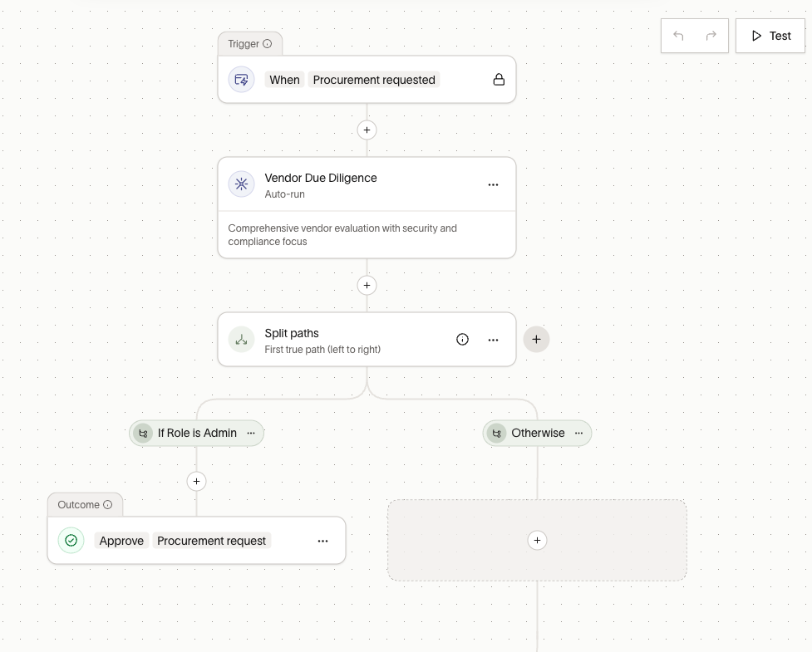Select the 'Procurement request' chip in outcome

click(x=211, y=541)
